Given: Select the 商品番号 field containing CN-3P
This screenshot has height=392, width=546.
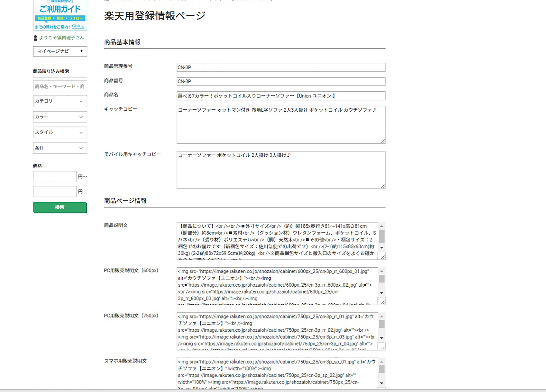Looking at the screenshot, I should (x=281, y=81).
